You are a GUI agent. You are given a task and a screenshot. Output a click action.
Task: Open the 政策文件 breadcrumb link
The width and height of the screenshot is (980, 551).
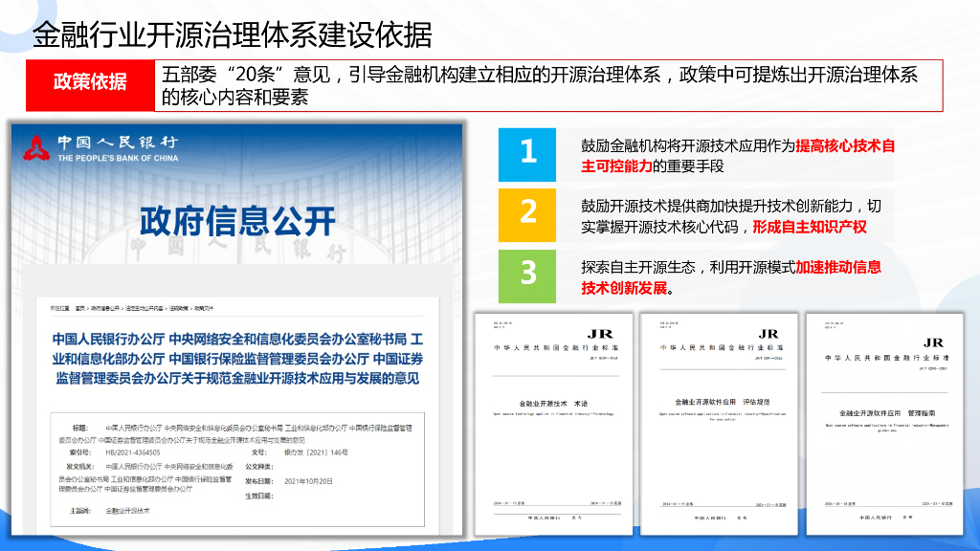204,308
